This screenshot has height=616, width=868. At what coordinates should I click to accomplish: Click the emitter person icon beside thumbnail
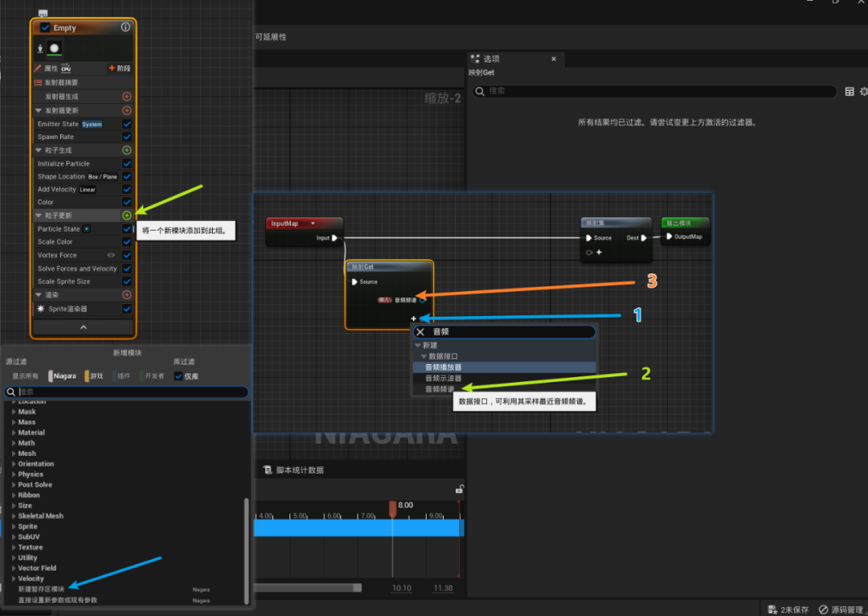click(40, 49)
